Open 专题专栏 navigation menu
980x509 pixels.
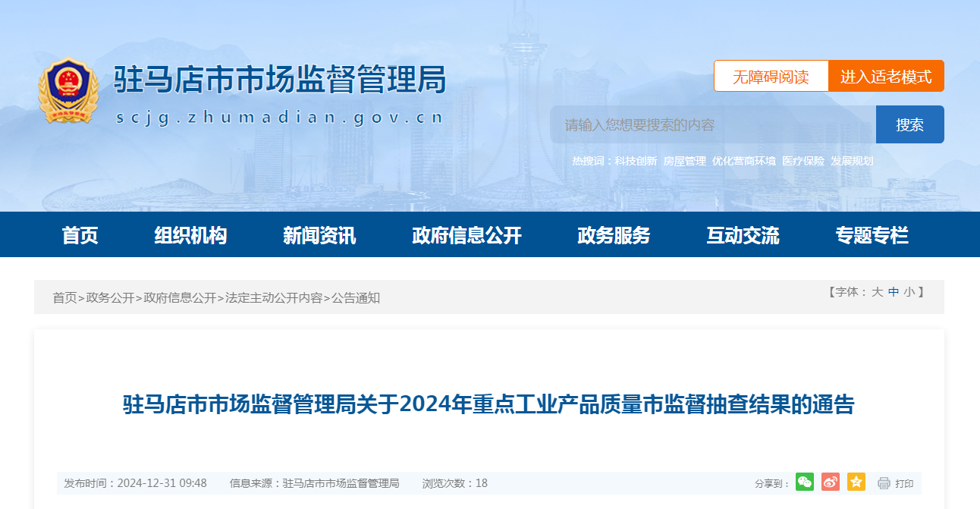click(x=872, y=235)
